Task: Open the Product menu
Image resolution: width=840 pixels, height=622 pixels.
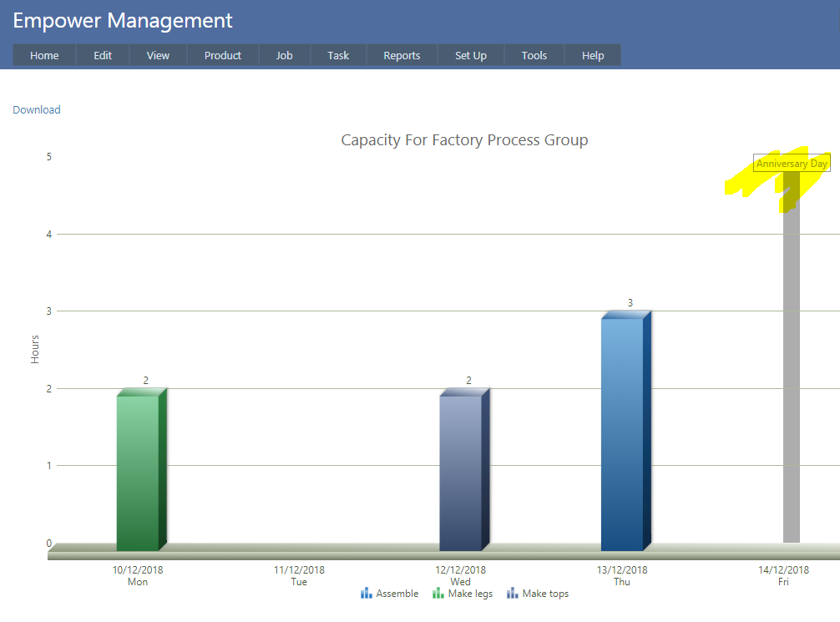Action: (x=223, y=55)
